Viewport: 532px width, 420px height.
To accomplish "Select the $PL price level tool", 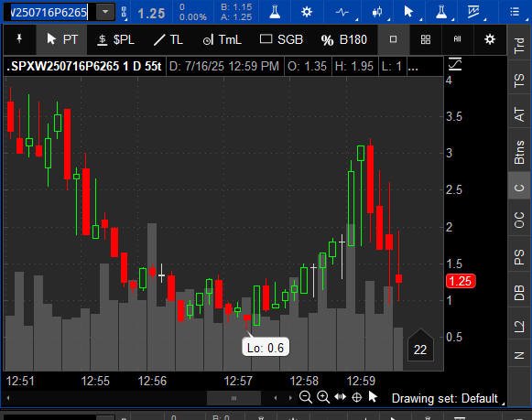I will (x=115, y=39).
